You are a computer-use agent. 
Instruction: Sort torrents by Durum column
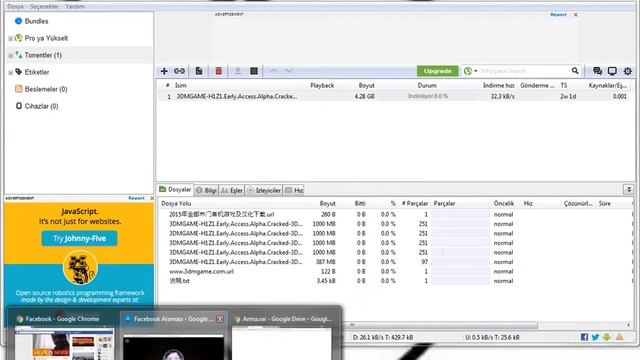pos(427,85)
